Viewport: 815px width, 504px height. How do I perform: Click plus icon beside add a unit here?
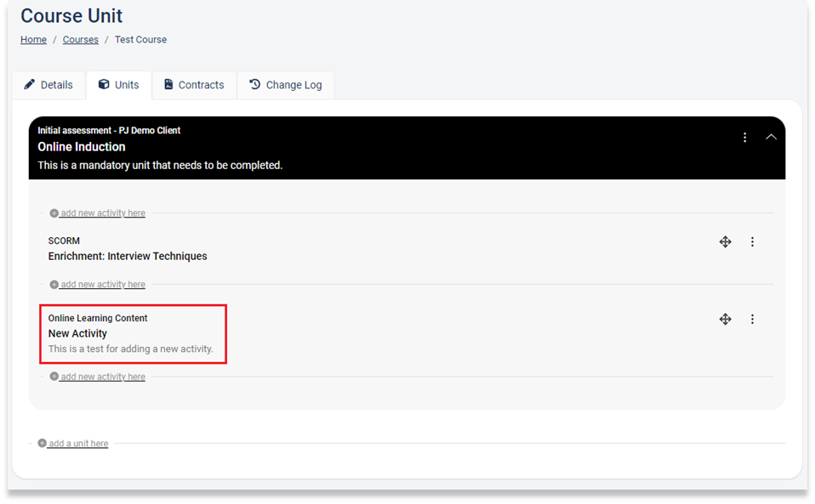[42, 444]
